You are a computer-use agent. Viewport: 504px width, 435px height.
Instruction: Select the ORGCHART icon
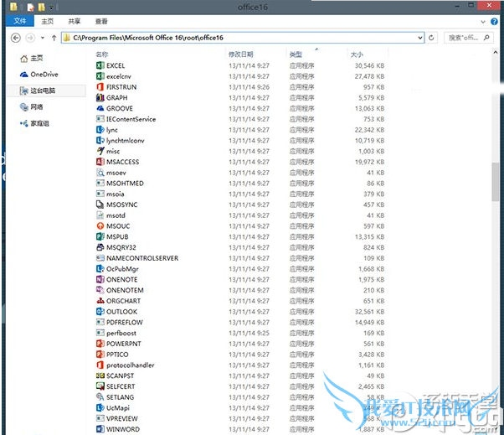100,301
